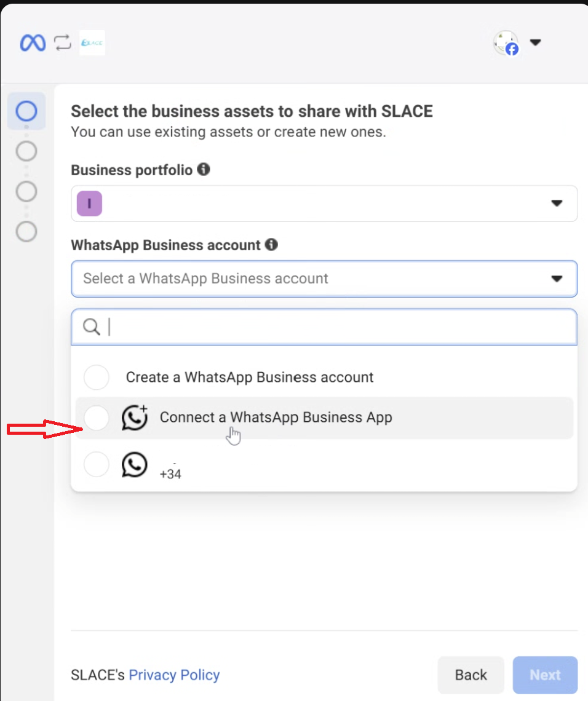Image resolution: width=588 pixels, height=701 pixels.
Task: Click the sync arrows icon near Meta logo
Action: coord(62,43)
